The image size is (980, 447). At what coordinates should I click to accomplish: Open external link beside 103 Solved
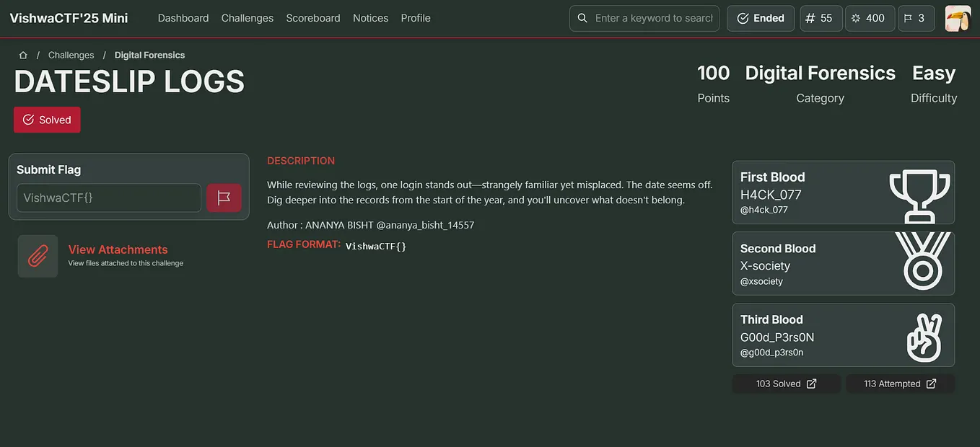811,383
